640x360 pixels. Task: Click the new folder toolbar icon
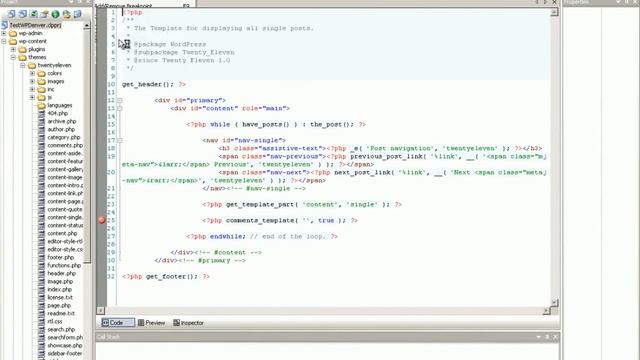(x=44, y=14)
